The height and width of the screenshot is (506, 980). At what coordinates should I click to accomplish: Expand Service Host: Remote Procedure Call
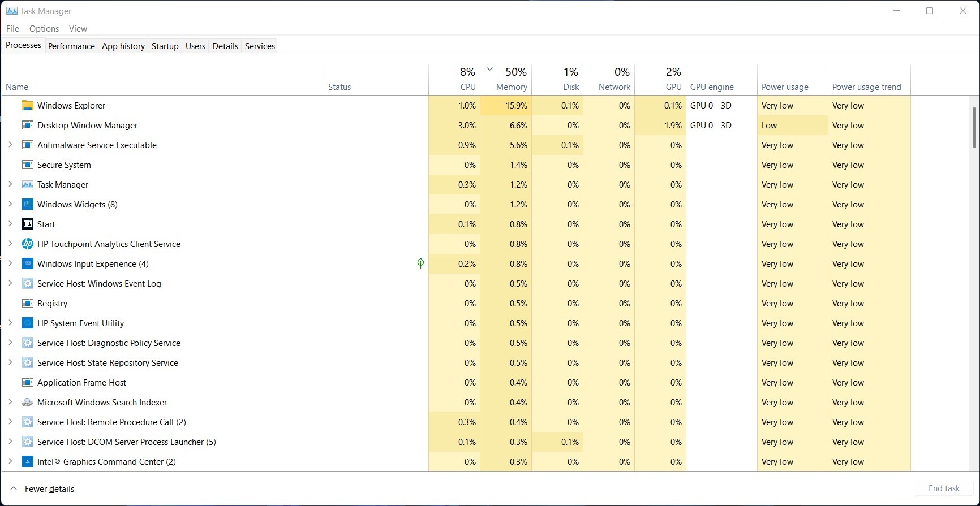coord(10,422)
